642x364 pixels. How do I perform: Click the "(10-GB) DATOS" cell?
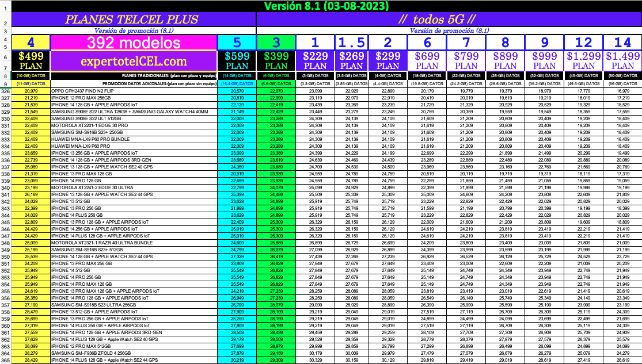pyautogui.click(x=31, y=76)
